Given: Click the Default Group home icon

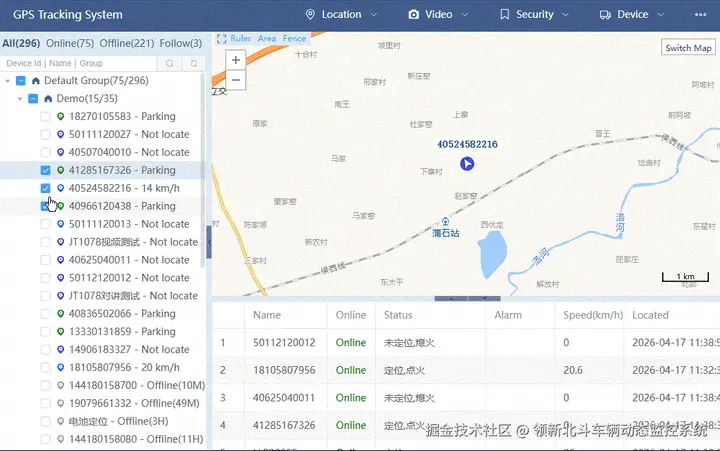Looking at the screenshot, I should coord(36,81).
